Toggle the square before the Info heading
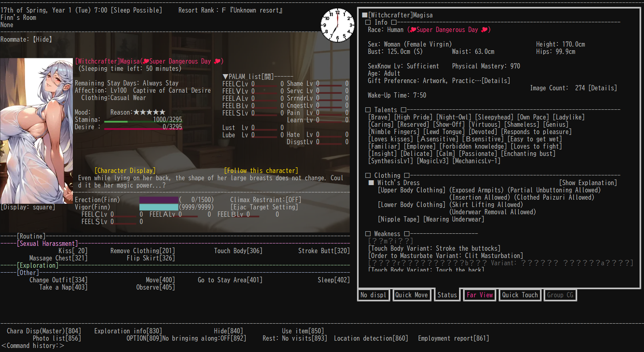Screen dimensions: 644x352 coord(368,22)
